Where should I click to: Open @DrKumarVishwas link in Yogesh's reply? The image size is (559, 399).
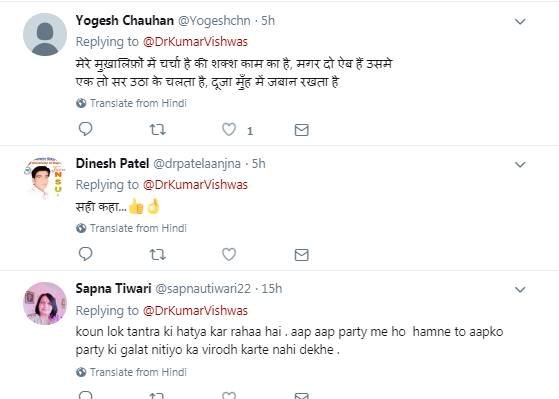tap(195, 42)
